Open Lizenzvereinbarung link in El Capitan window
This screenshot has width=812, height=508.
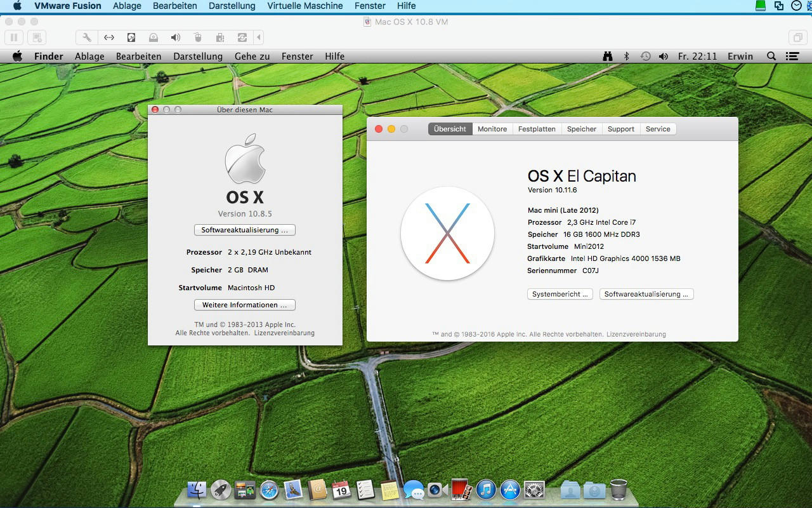(636, 334)
